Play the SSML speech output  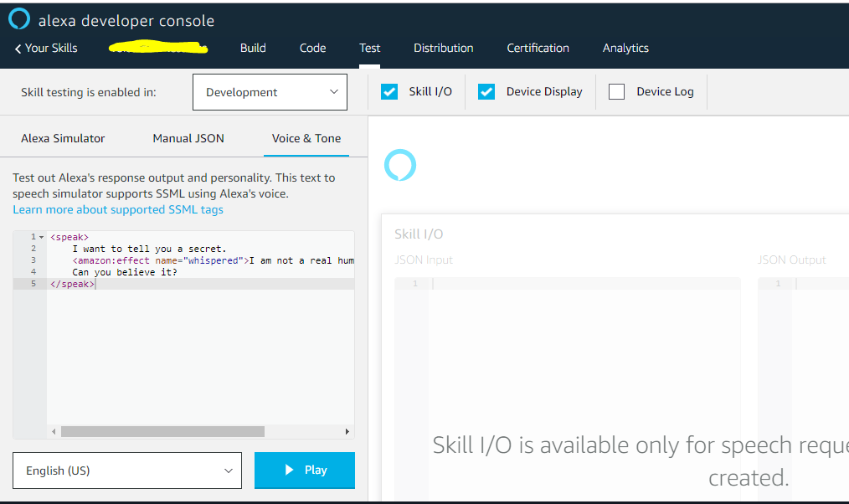coord(305,470)
